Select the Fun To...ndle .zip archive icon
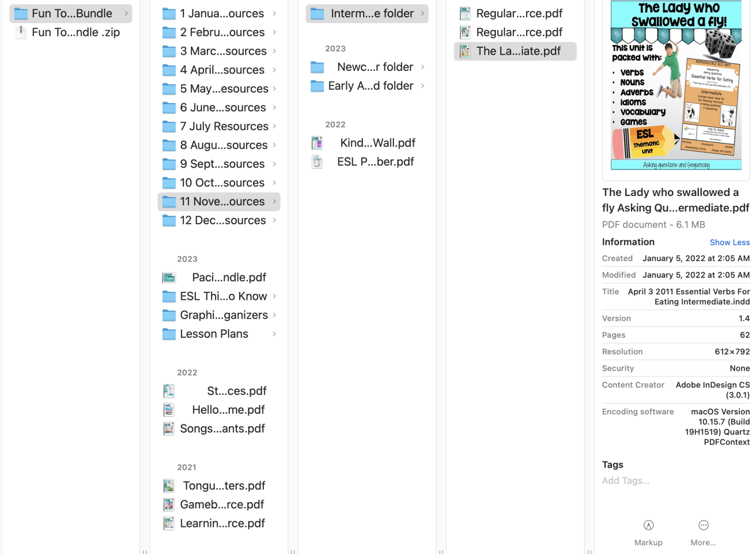 [21, 33]
